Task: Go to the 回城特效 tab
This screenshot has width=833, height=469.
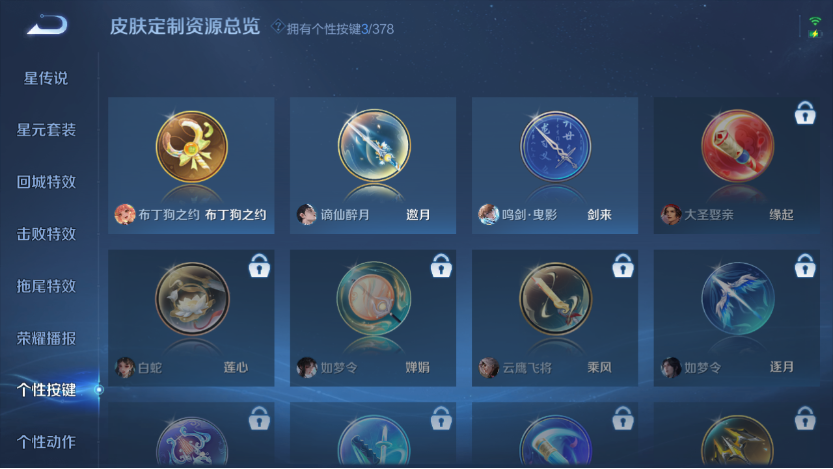Action: [46, 182]
